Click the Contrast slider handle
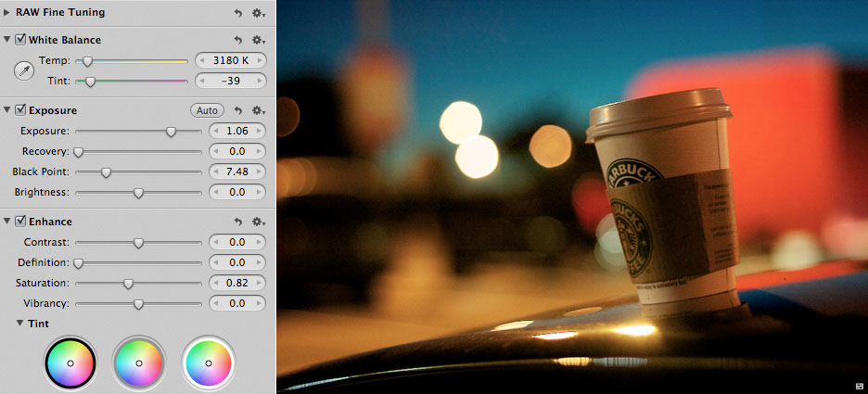Image resolution: width=868 pixels, height=394 pixels. 138,243
